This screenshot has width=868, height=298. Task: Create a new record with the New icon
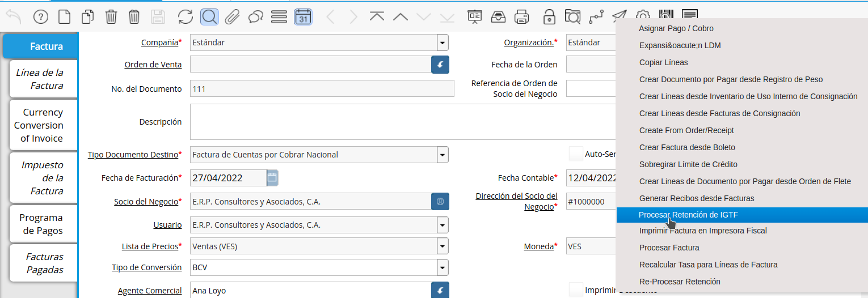tap(65, 17)
